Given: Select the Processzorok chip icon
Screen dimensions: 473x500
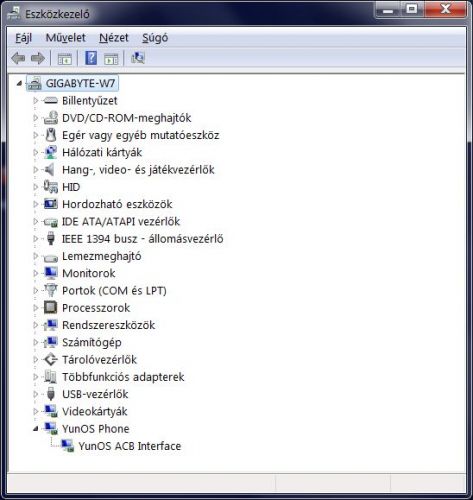Looking at the screenshot, I should pyautogui.click(x=51, y=308).
